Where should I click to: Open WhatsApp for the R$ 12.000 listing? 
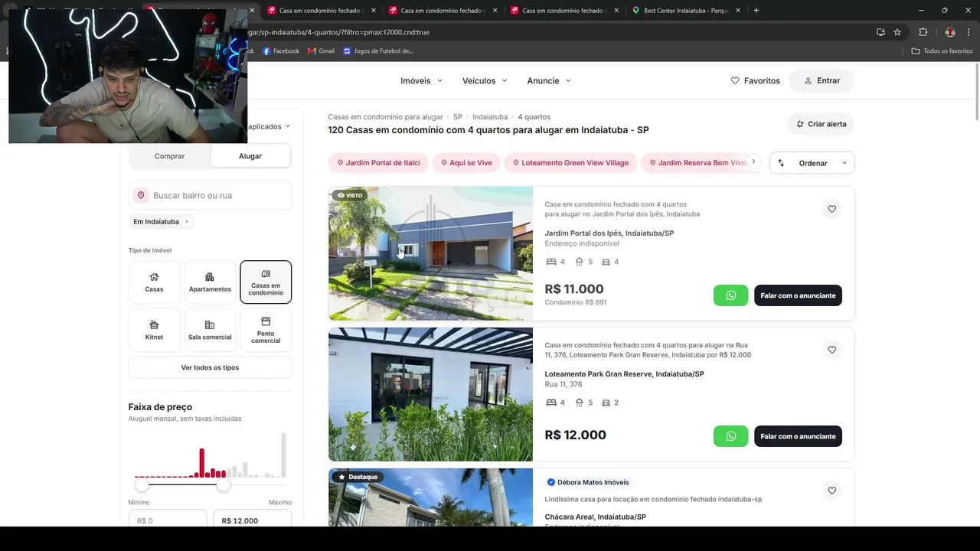point(730,436)
